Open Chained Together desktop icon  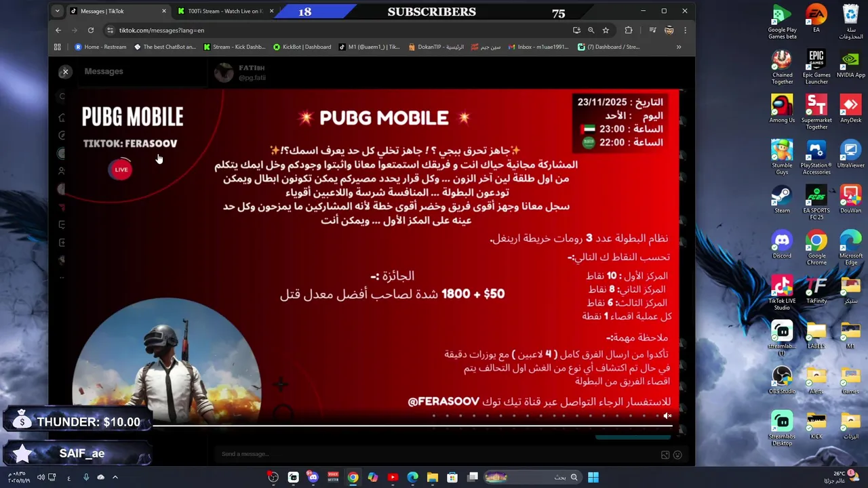coord(782,68)
